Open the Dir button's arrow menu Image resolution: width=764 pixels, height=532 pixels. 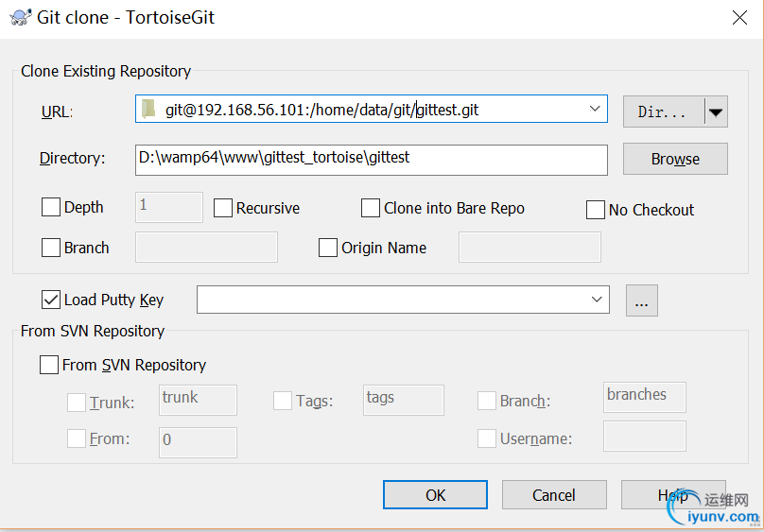coord(715,112)
